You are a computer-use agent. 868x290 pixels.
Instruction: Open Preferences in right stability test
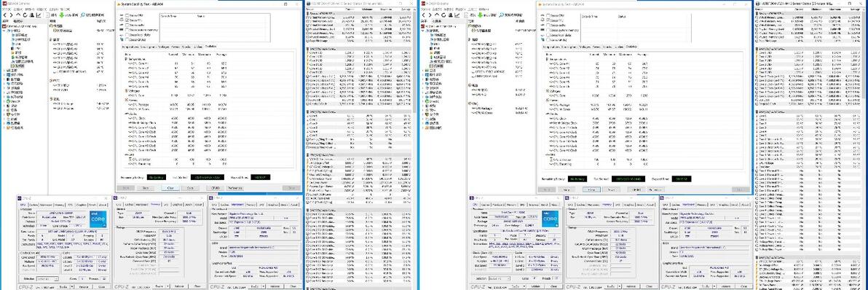pyautogui.click(x=655, y=190)
